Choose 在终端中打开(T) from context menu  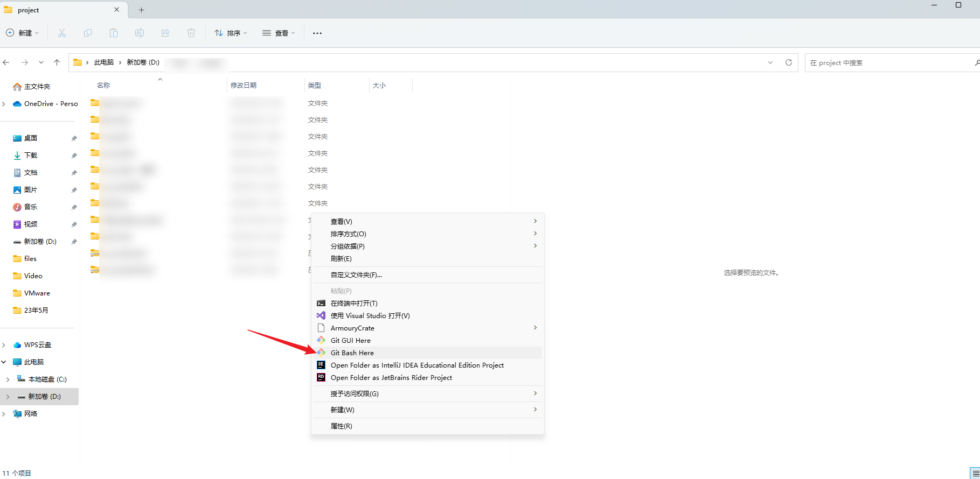(428, 303)
